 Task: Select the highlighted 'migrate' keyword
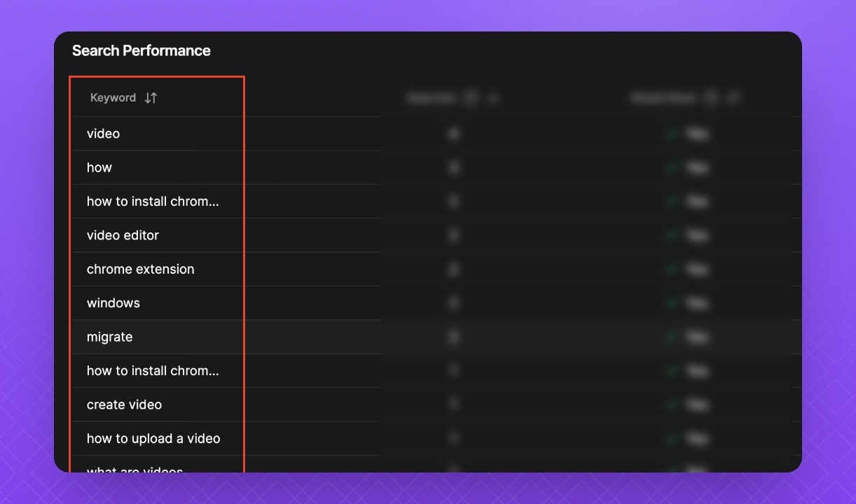(110, 337)
